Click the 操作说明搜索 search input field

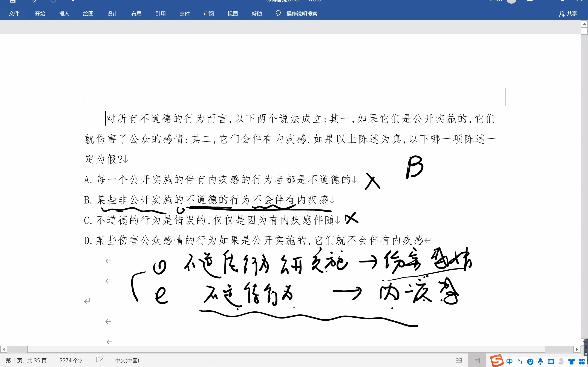click(x=301, y=14)
